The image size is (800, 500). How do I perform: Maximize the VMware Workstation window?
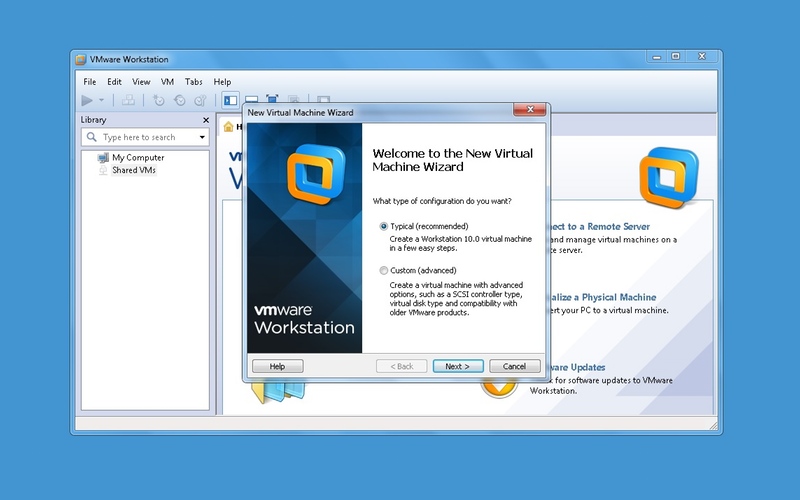(676, 56)
